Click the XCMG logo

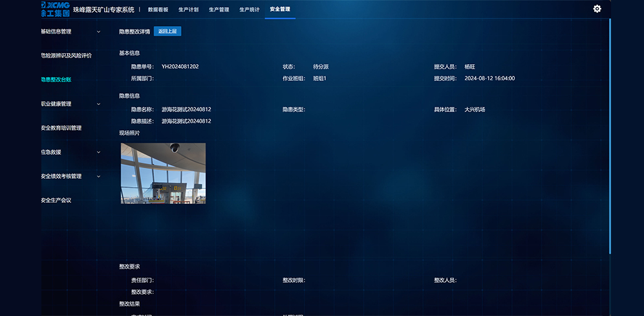coord(54,9)
